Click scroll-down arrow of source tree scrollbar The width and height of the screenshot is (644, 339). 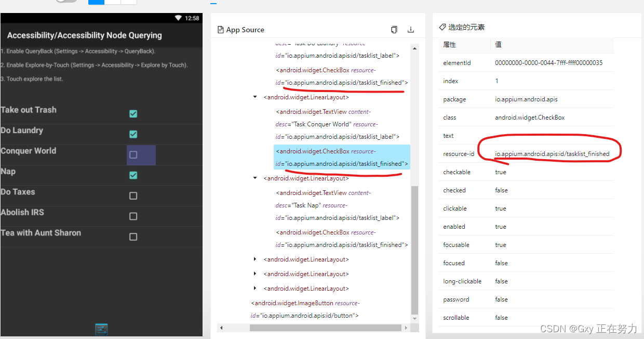pos(414,318)
